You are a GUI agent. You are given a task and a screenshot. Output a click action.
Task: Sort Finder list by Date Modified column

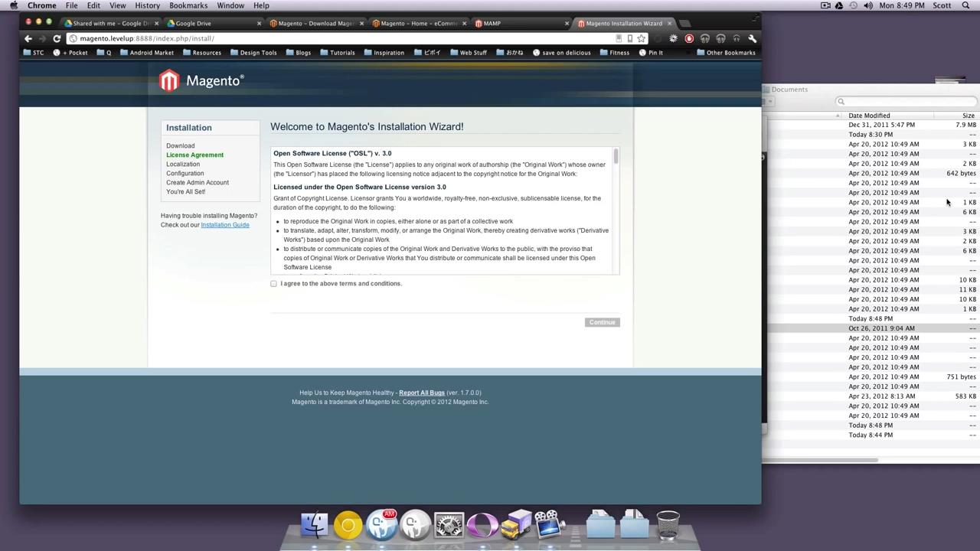tap(869, 116)
